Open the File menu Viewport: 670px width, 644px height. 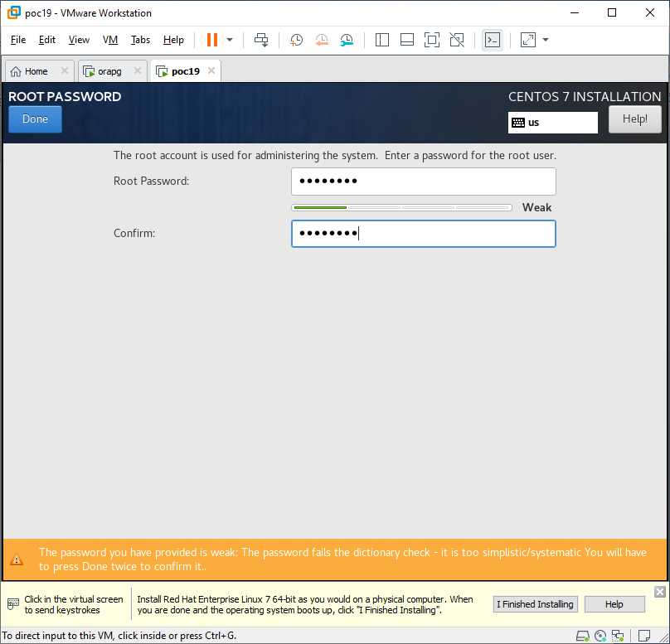(18, 40)
